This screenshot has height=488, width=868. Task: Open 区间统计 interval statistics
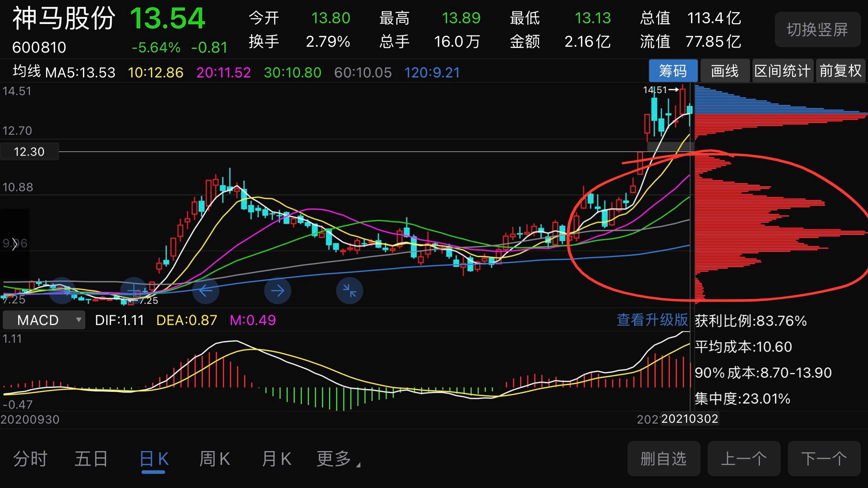(782, 71)
